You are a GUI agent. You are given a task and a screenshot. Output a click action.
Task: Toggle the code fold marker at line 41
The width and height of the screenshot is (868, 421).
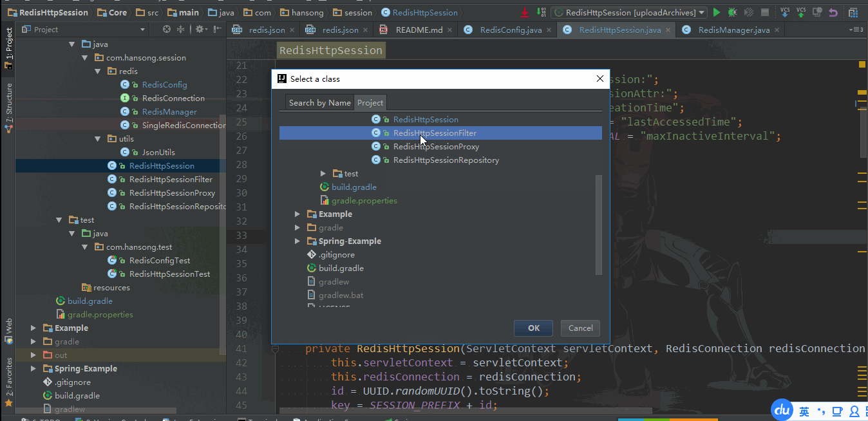click(275, 349)
